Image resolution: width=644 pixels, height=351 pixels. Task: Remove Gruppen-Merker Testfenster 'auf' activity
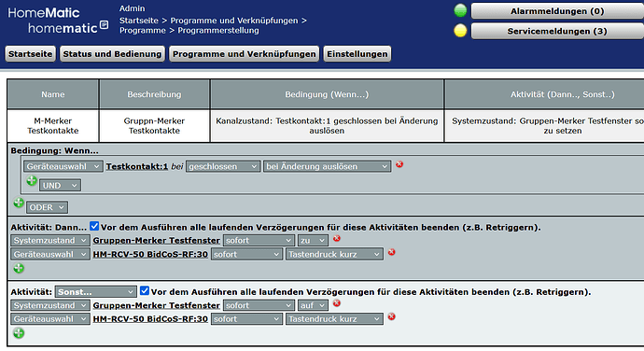pyautogui.click(x=337, y=303)
